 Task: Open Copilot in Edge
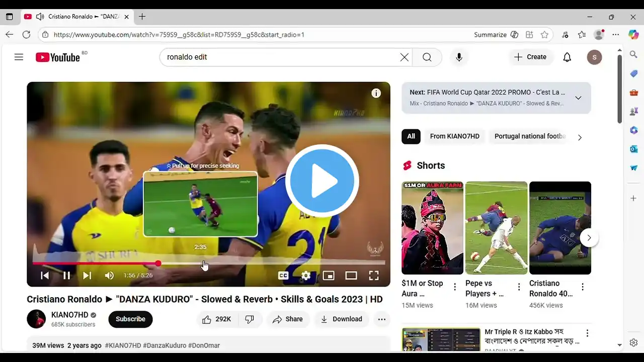(633, 35)
